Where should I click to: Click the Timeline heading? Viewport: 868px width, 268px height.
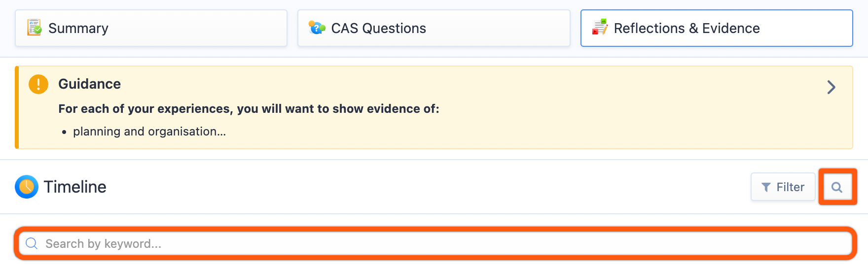(x=75, y=187)
